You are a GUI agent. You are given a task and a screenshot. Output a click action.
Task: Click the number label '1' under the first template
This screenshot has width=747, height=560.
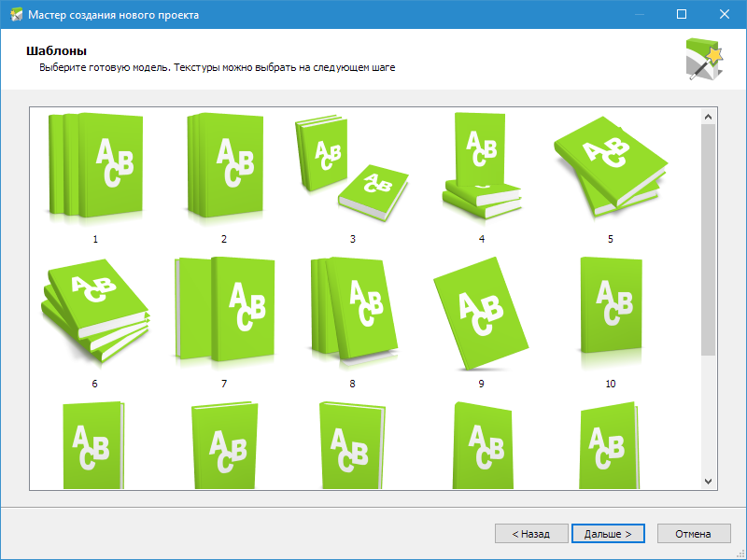[x=95, y=239]
